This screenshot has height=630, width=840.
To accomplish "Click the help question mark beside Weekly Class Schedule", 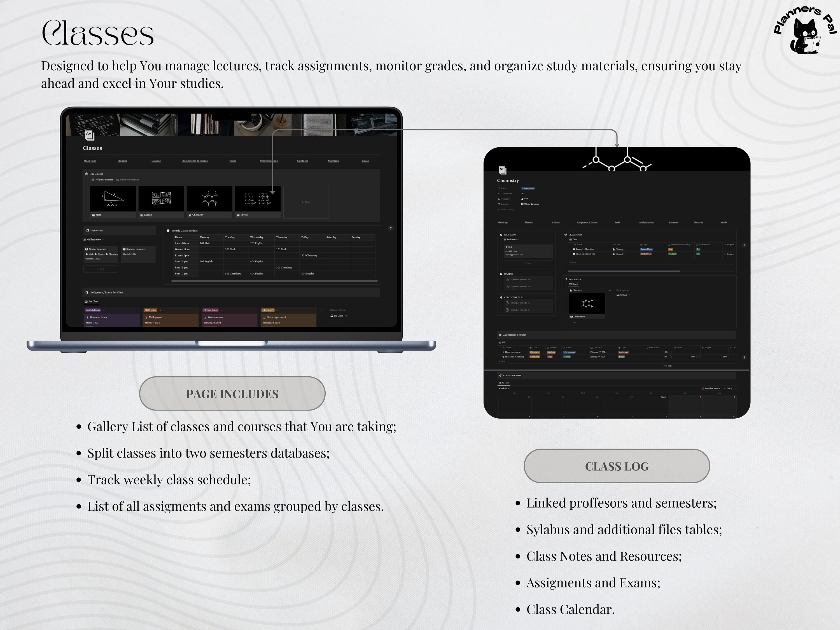I will click(391, 228).
